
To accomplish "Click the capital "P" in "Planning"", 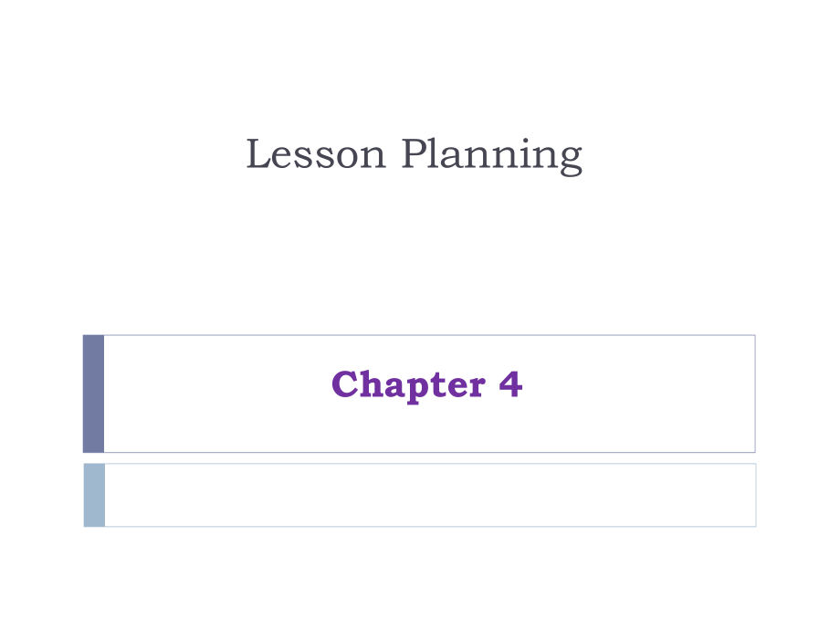I will pos(413,154).
